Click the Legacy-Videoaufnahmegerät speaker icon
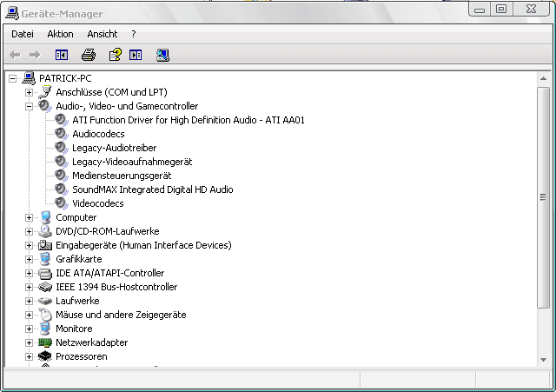 coord(62,162)
